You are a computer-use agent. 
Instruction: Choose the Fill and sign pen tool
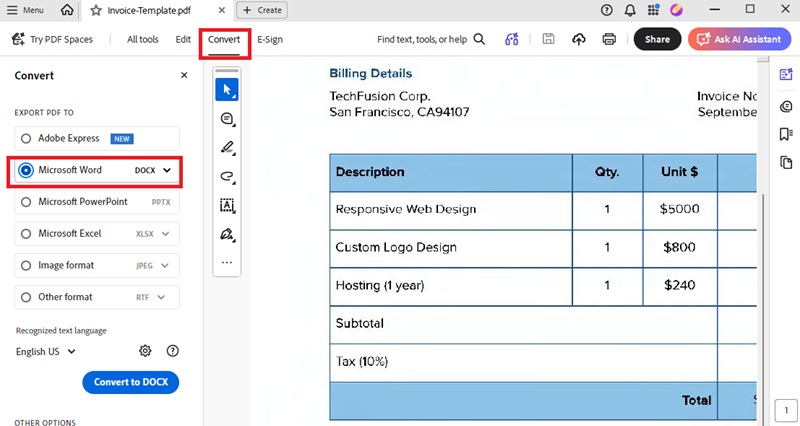227,234
